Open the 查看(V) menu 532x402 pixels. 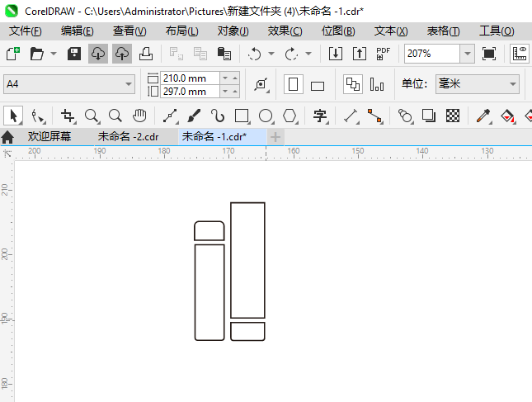coord(129,31)
